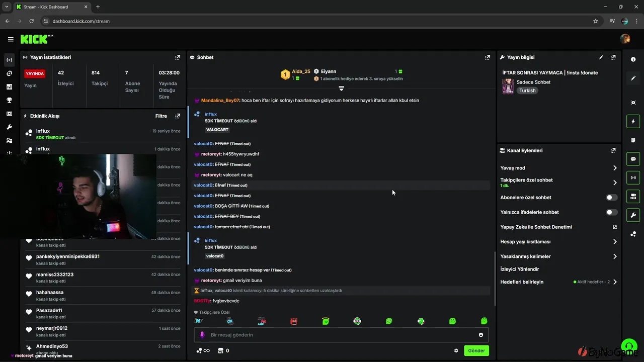Open the analytics bar-chart sidebar icon
The image size is (644, 362).
pos(9,87)
